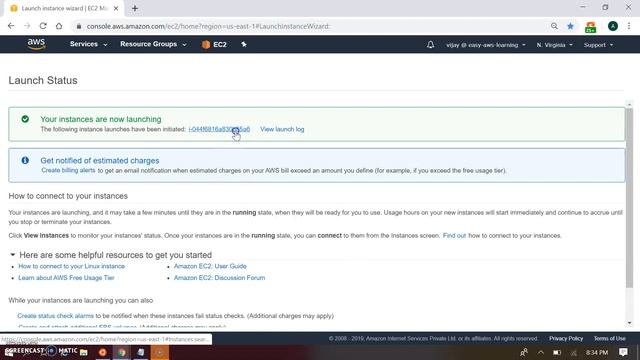Viewport: 640px width, 360px height.
Task: Click the green success check icon
Action: [25, 119]
